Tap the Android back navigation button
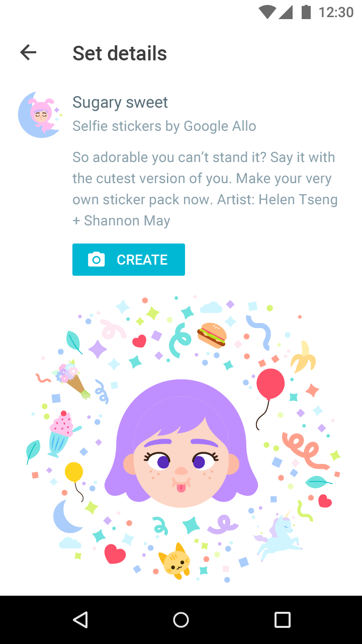This screenshot has width=362, height=644. (80, 620)
